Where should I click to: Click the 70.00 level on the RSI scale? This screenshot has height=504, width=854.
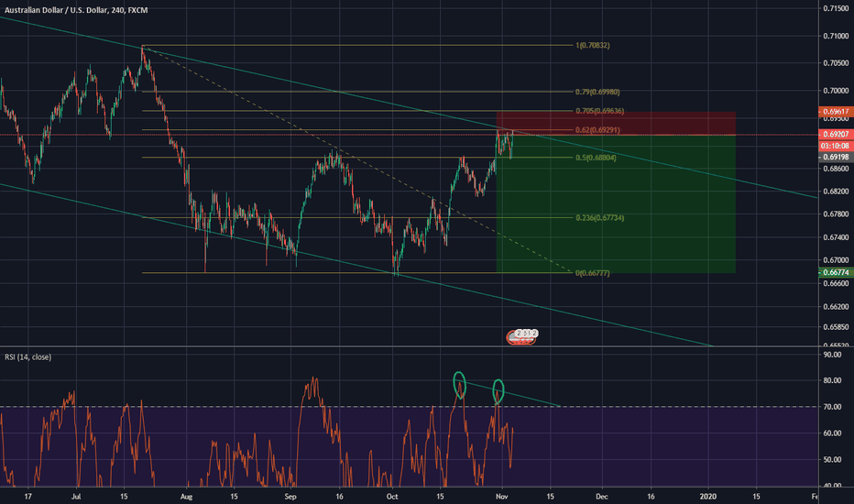pyautogui.click(x=832, y=407)
